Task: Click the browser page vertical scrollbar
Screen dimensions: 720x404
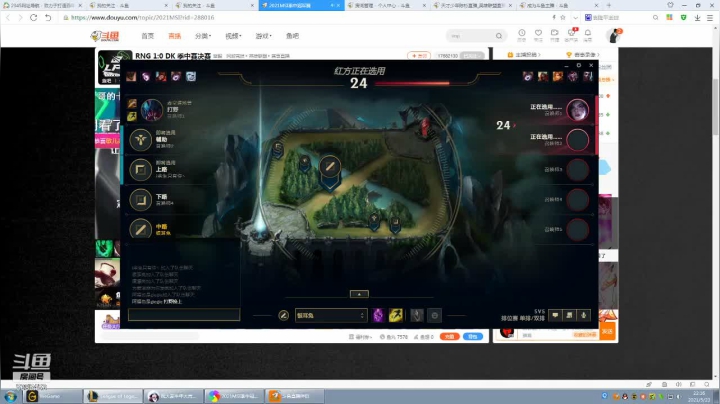Action: [715, 107]
